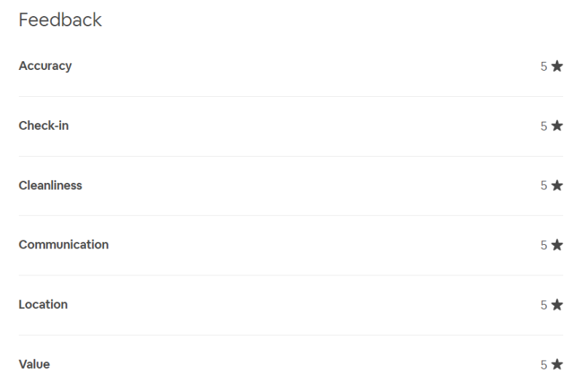The width and height of the screenshot is (582, 392).
Task: Click the Cleanliness score number 5
Action: pyautogui.click(x=543, y=186)
